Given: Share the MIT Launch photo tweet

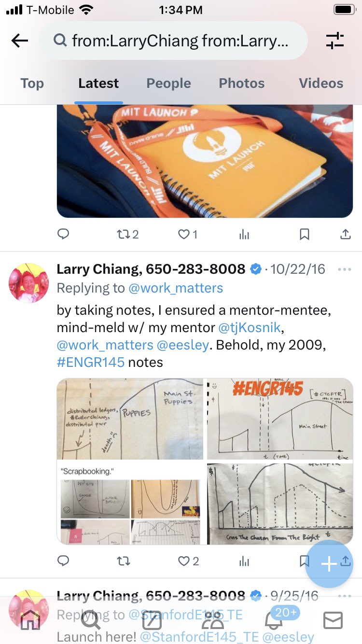Looking at the screenshot, I should click(x=346, y=235).
